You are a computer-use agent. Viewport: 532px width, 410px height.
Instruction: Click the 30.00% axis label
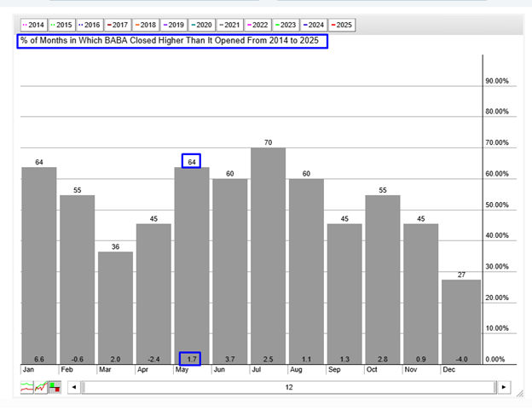[497, 267]
